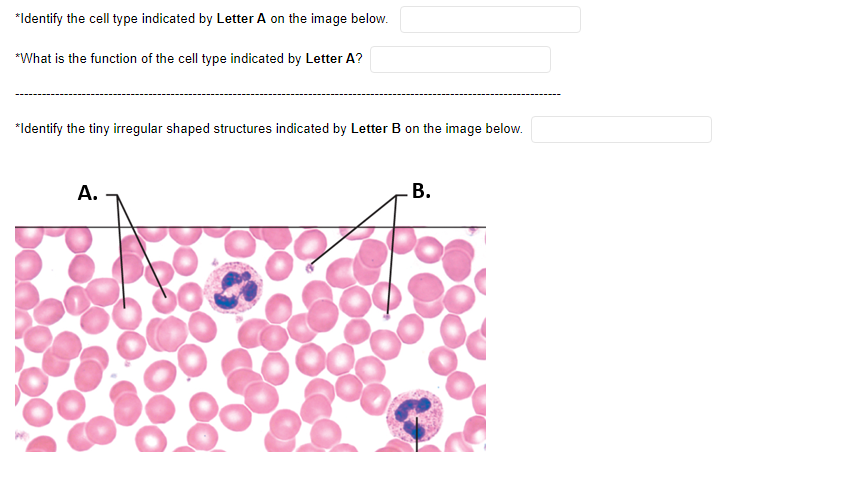Click the 'Identify the cell type' question text
Viewport: 864px width, 504px height.
tap(202, 19)
